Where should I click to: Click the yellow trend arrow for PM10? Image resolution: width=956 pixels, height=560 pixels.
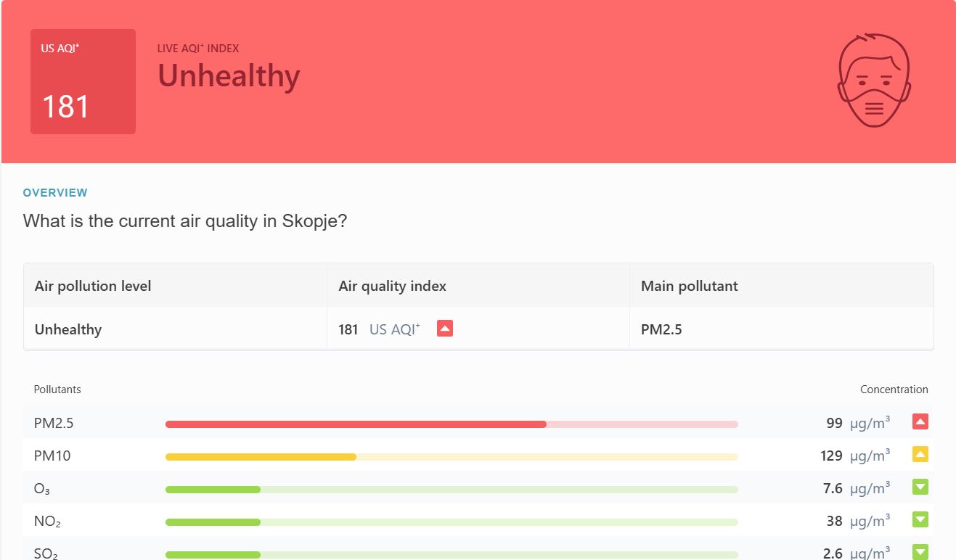920,455
